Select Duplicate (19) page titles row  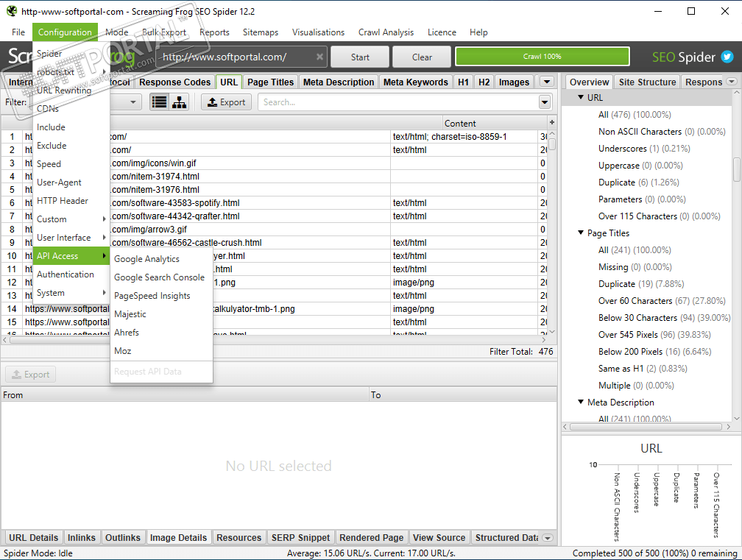(641, 284)
